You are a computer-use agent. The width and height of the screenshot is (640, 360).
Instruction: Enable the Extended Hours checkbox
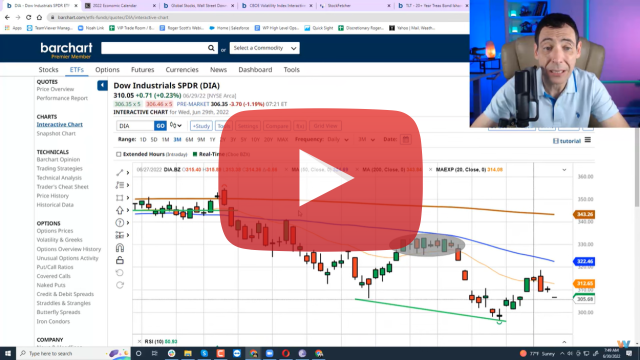click(118, 154)
